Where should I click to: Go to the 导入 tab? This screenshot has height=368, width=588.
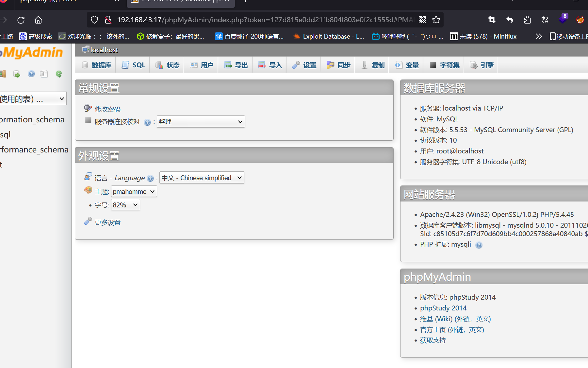tap(270, 65)
